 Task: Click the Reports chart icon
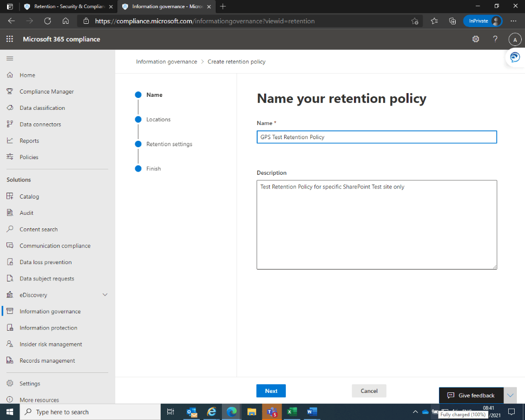tap(10, 141)
